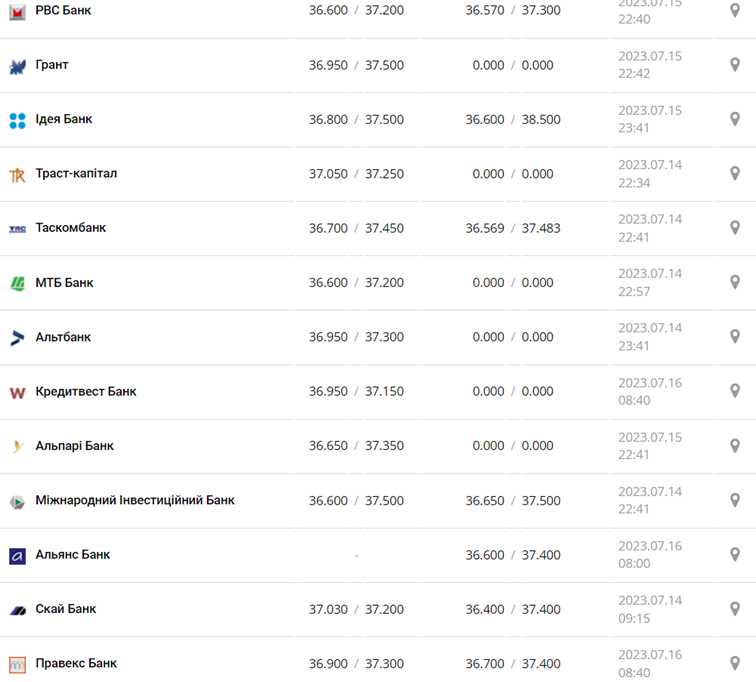Click the Траст-капітал logo
This screenshot has width=756, height=682.
[17, 175]
